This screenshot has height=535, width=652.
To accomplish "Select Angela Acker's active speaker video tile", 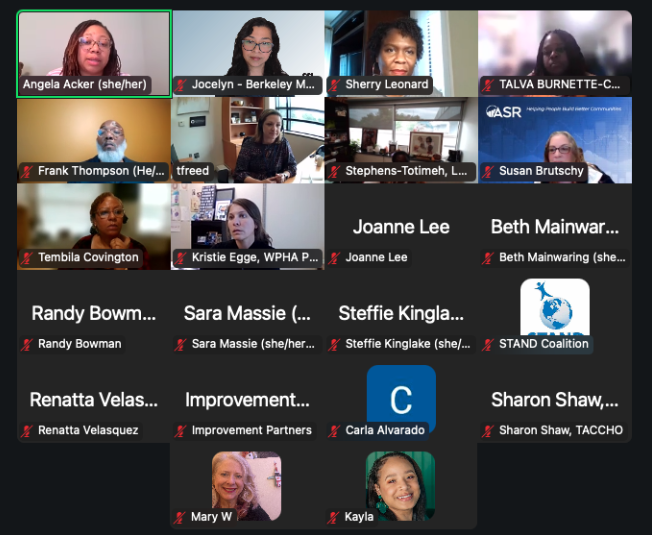I will click(94, 54).
